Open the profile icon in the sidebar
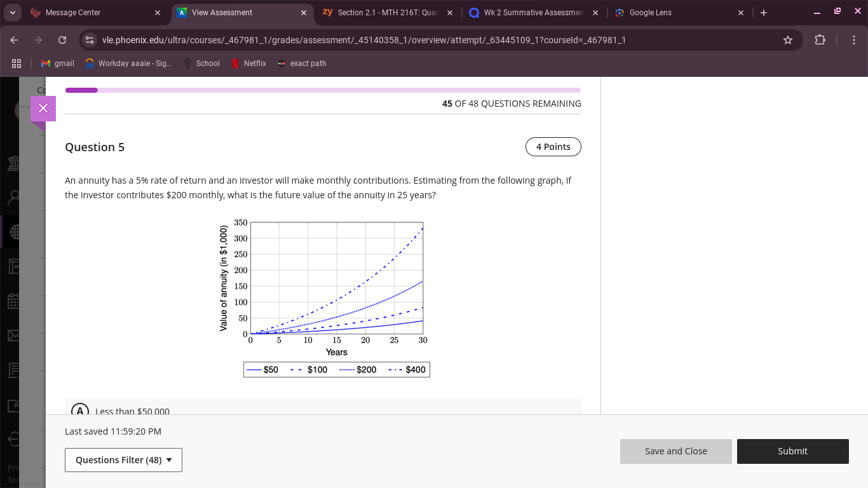Image resolution: width=868 pixels, height=488 pixels. [13, 198]
